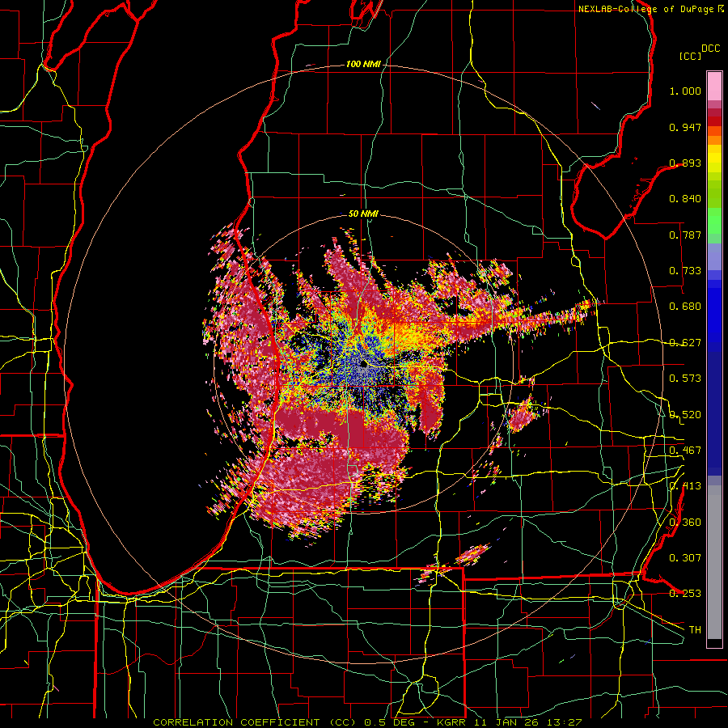This screenshot has height=728, width=728.
Task: Click the [CC] unit label
Action: pos(691,56)
